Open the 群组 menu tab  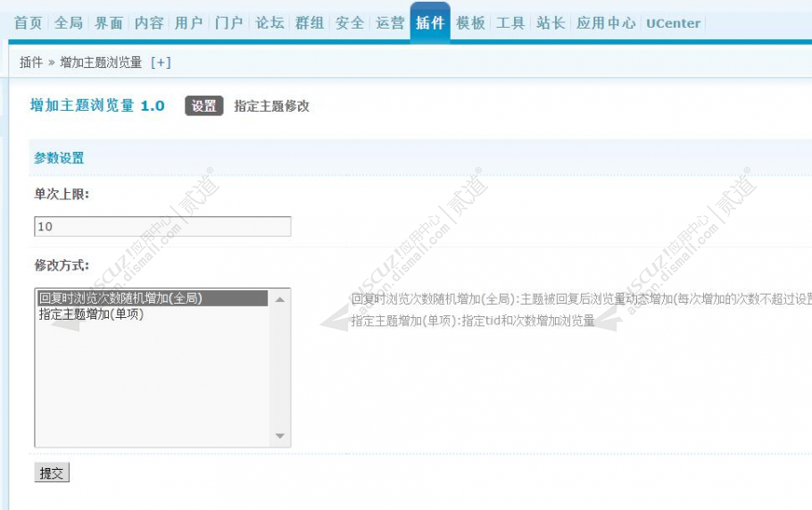[x=310, y=23]
